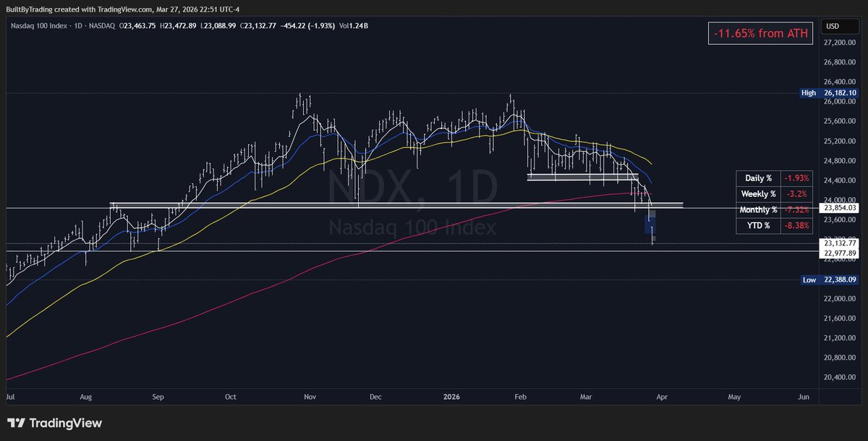
Task: Click the 24,800.00 price axis label
Action: 841,161
